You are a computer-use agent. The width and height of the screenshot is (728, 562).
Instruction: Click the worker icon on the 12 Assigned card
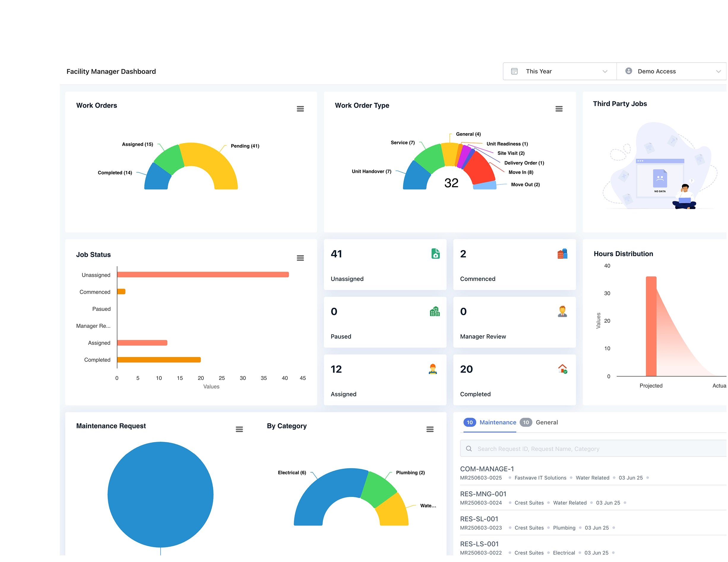(432, 369)
